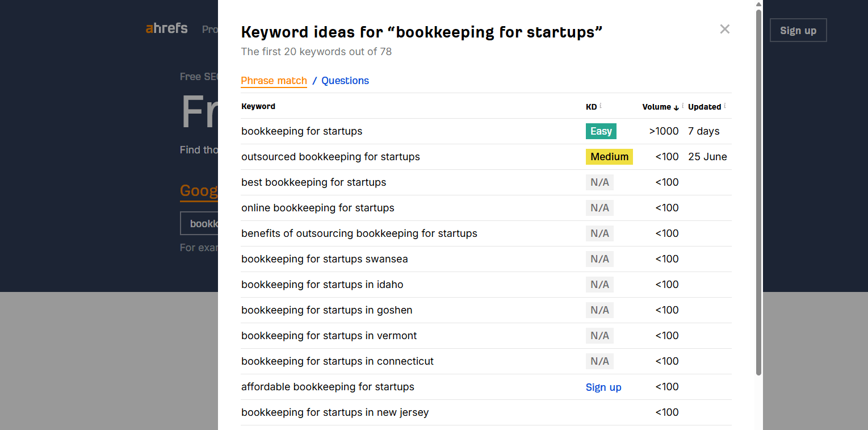Click Medium difficulty badge

pyautogui.click(x=609, y=157)
